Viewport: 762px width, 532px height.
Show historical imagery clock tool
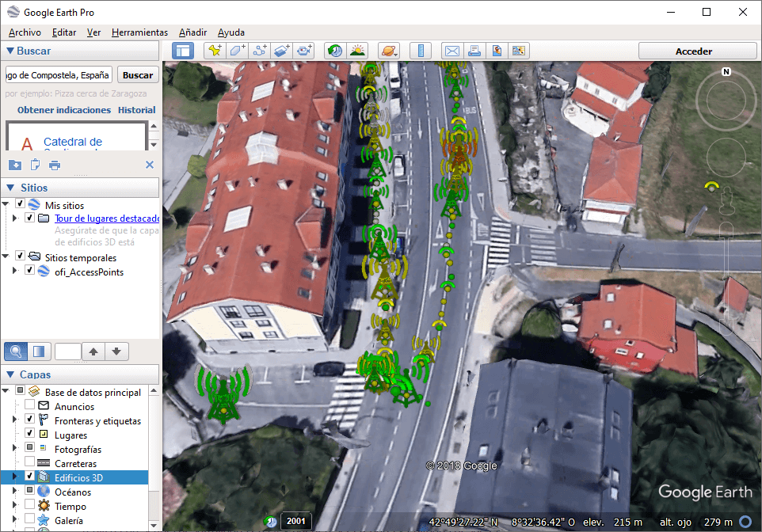point(335,51)
